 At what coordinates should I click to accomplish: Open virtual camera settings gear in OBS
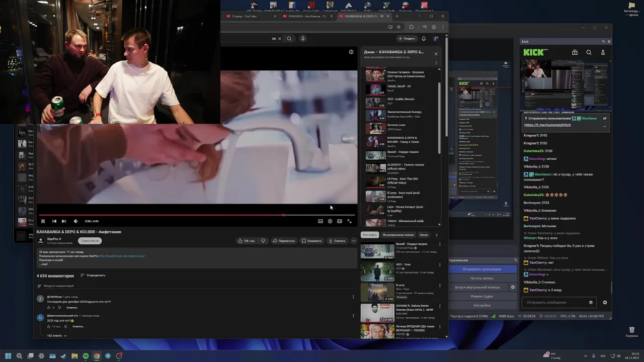513,287
